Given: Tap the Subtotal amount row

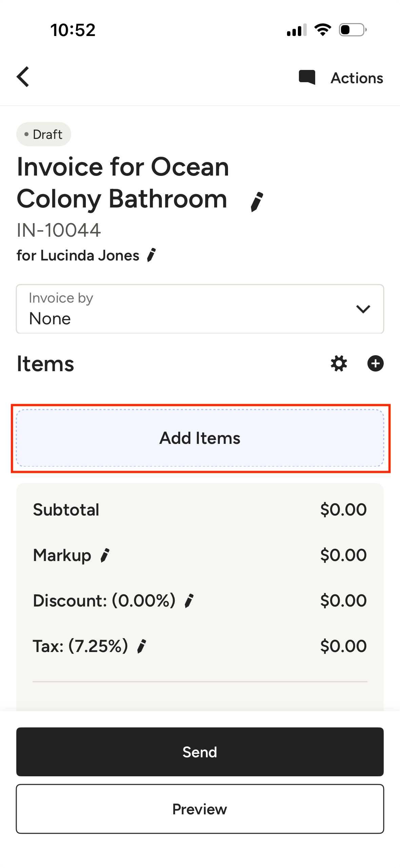Looking at the screenshot, I should [199, 510].
